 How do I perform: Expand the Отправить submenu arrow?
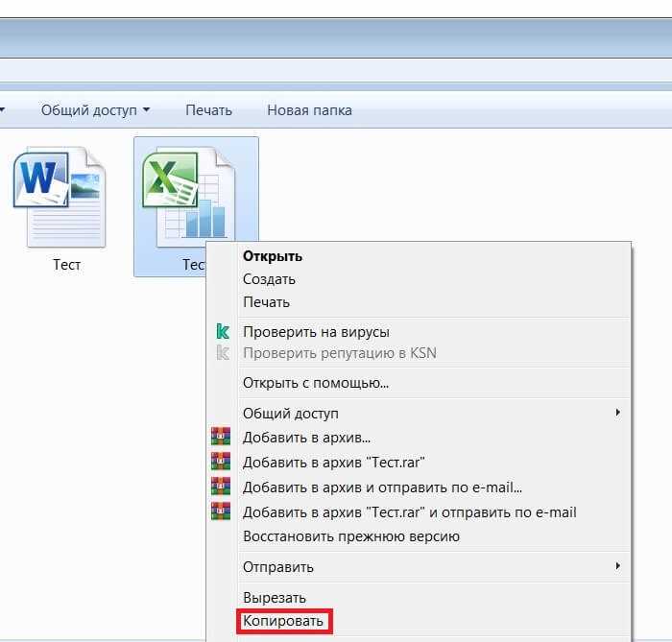617,566
